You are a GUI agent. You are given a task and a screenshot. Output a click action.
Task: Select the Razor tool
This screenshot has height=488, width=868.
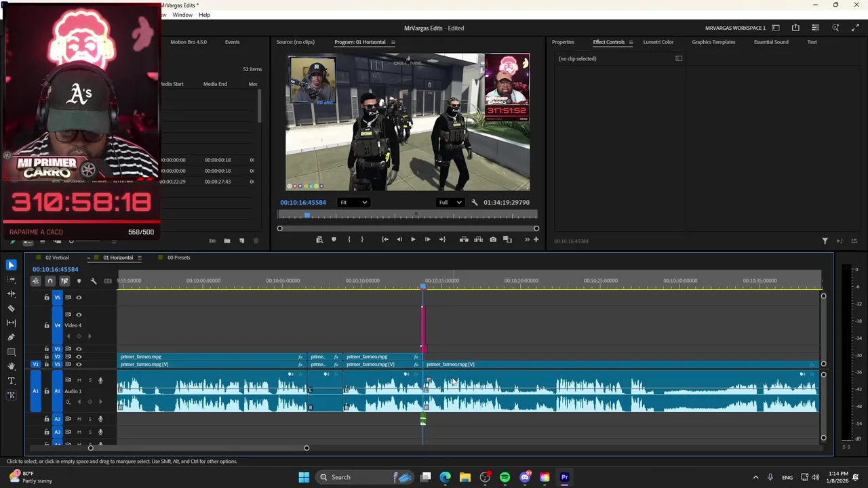click(x=11, y=308)
